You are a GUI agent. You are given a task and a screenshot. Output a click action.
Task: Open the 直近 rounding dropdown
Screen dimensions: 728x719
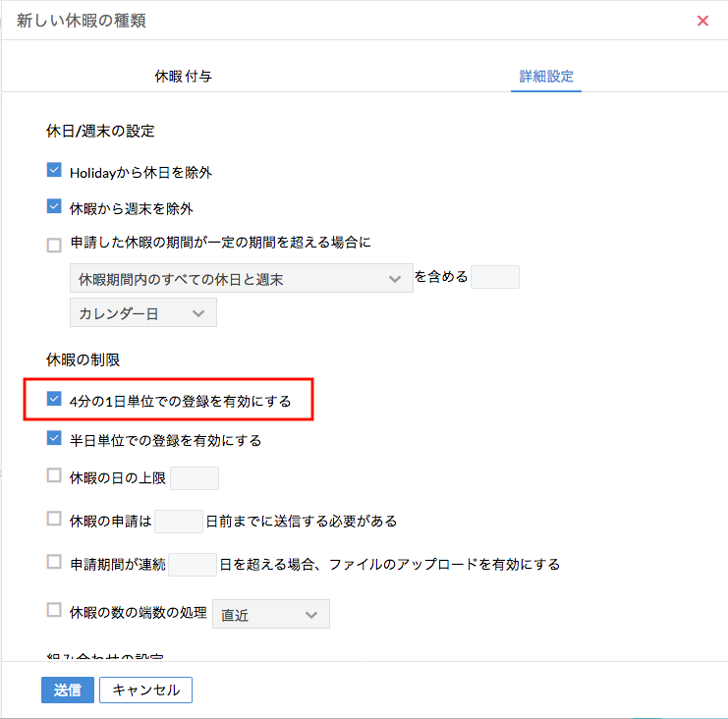click(x=270, y=615)
